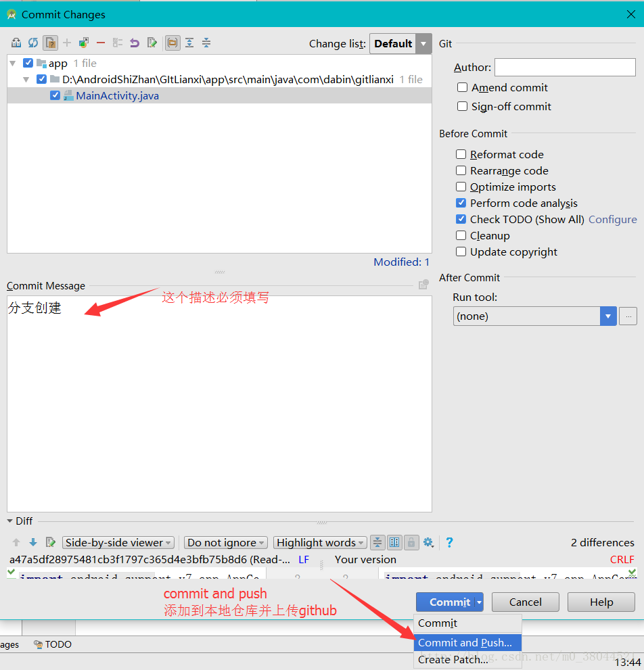
Task: Open the Do not ignore dropdown
Action: click(226, 542)
